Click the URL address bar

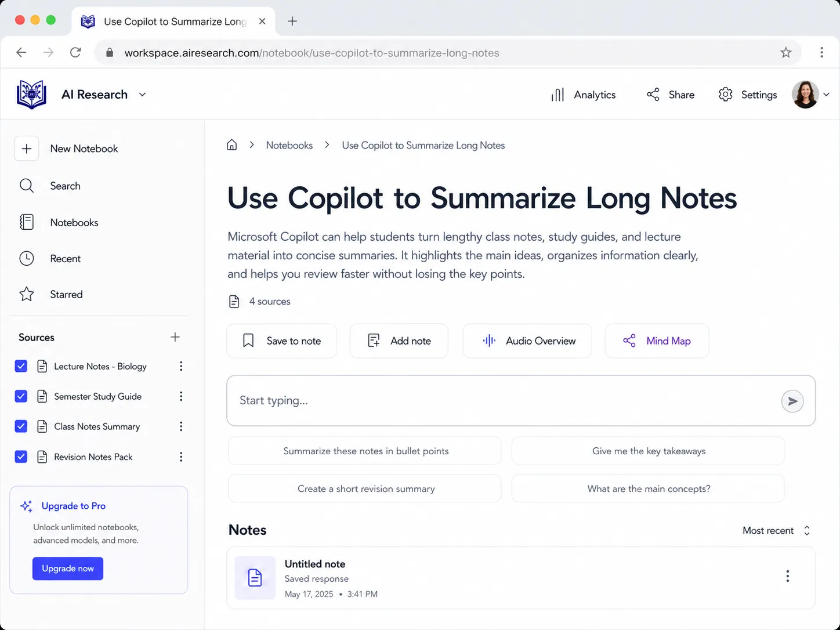(448, 53)
